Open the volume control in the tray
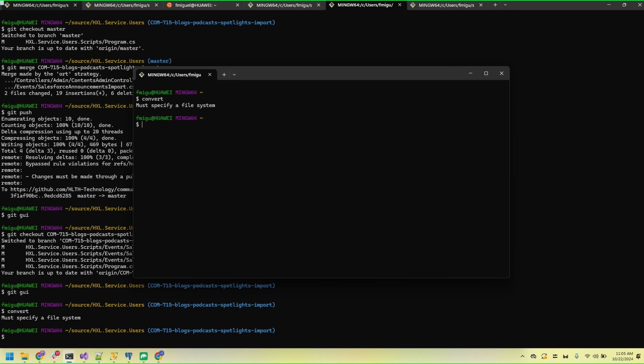Viewport: 644px width, 364px height. [x=595, y=356]
